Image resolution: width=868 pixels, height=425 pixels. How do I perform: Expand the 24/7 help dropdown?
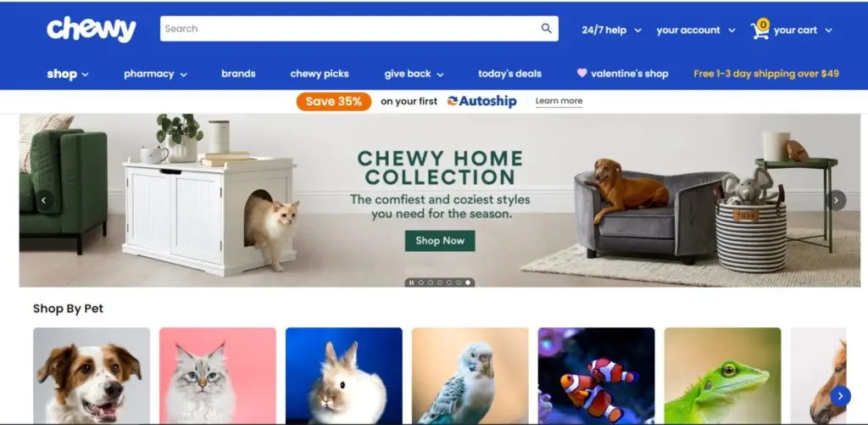pyautogui.click(x=611, y=30)
